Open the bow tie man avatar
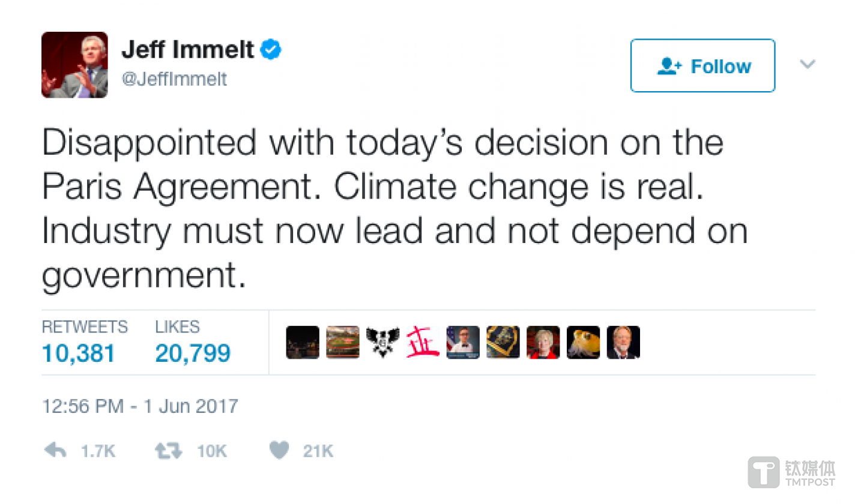The height and width of the screenshot is (504, 864). (463, 343)
